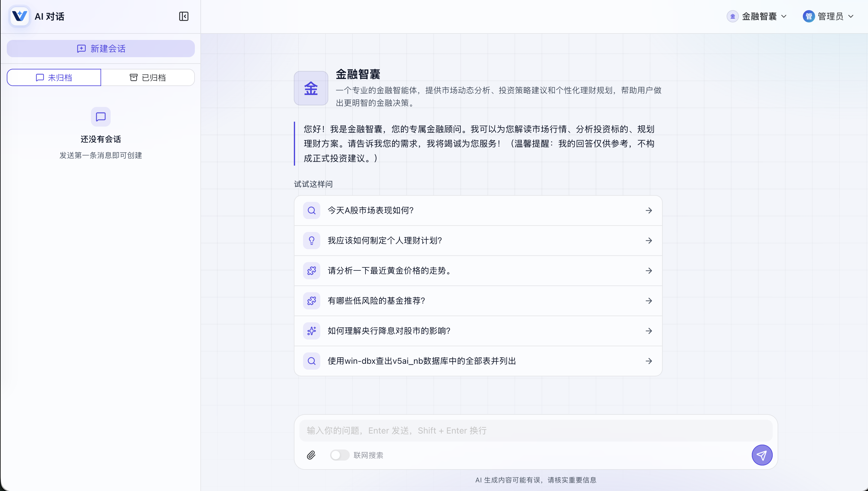Click search icon beside 今天A股市场表现如何
Viewport: 868px width, 491px height.
pos(311,210)
